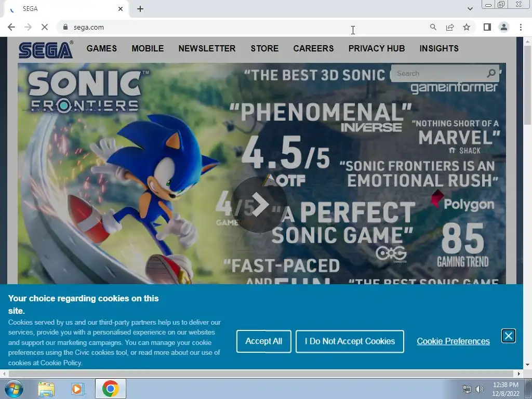Expand the tab search chevron
The image size is (532, 399).
click(470, 9)
